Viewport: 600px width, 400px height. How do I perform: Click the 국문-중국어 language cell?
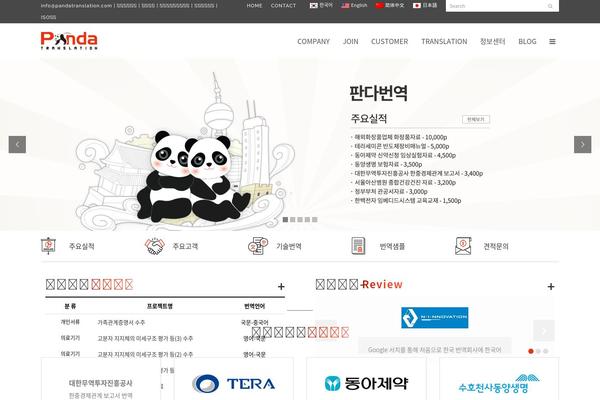point(254,322)
